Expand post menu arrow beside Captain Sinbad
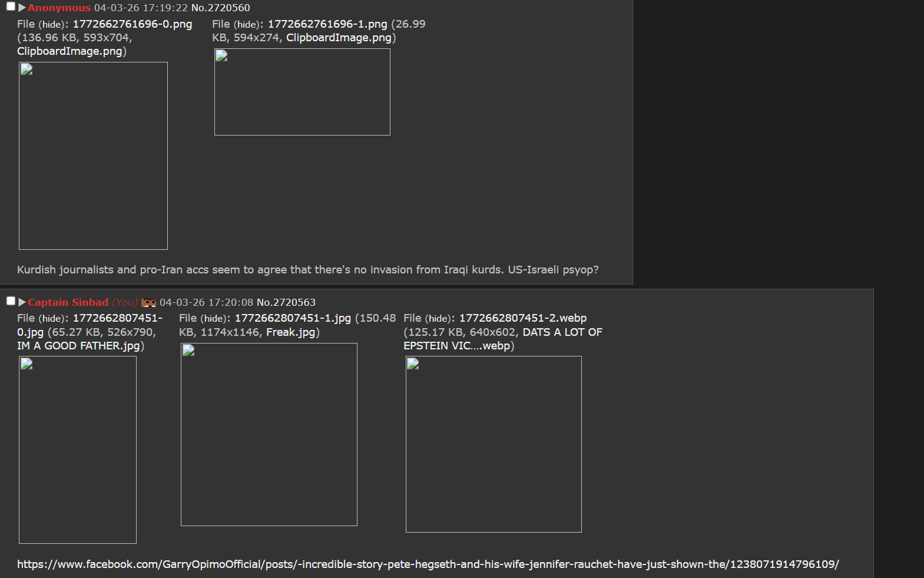Viewport: 924px width, 578px height. pyautogui.click(x=22, y=302)
